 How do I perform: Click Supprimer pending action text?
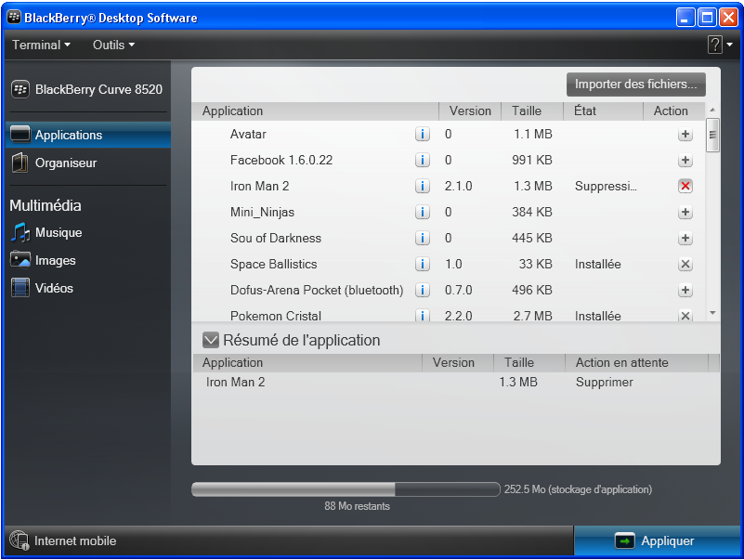click(x=604, y=382)
